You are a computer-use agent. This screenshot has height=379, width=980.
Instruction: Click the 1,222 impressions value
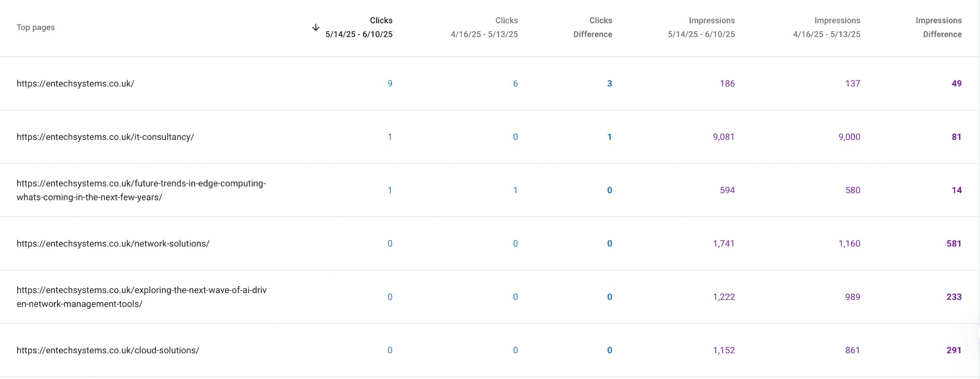pyautogui.click(x=723, y=297)
